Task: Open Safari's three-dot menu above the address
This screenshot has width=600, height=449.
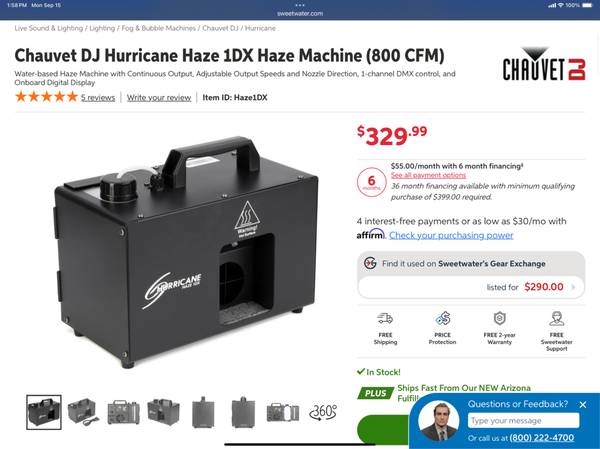Action: pyautogui.click(x=300, y=5)
